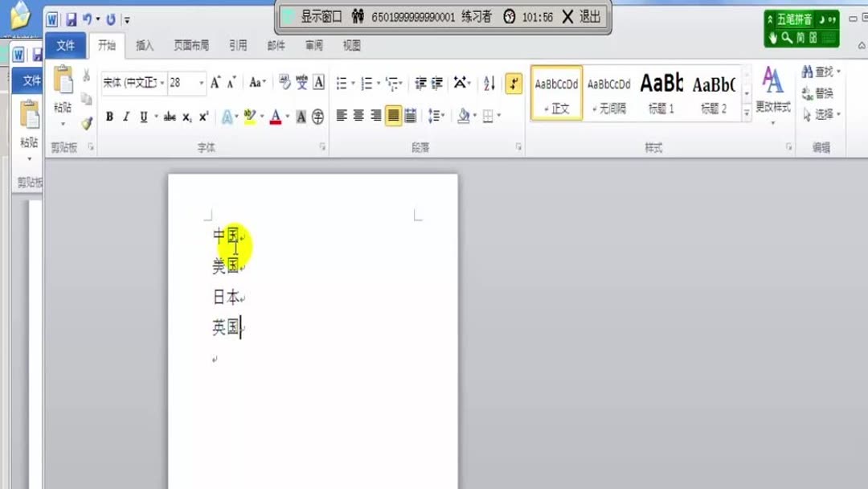Click the Grow Font icon
Screen dimensions: 868x489
coord(214,80)
